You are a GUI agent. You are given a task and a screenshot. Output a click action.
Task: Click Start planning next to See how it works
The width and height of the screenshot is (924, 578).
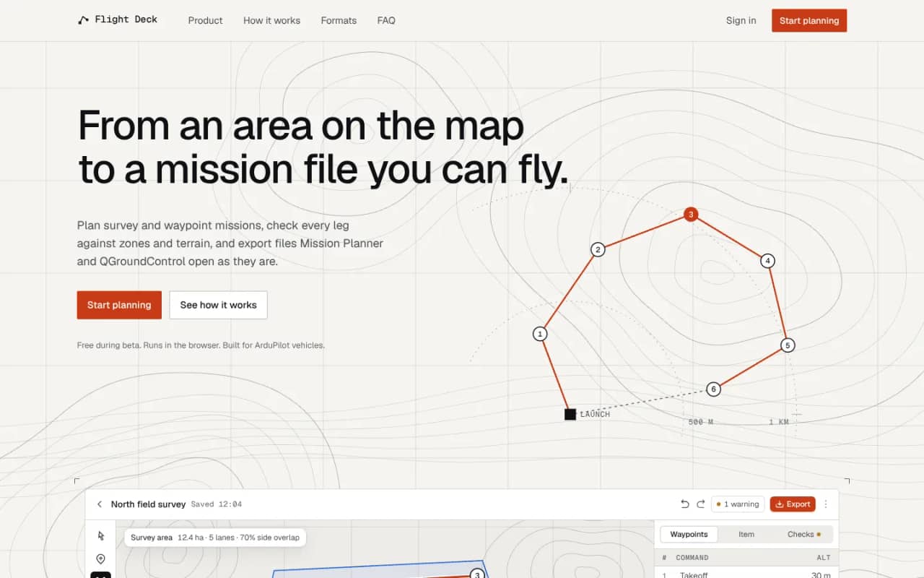point(119,305)
